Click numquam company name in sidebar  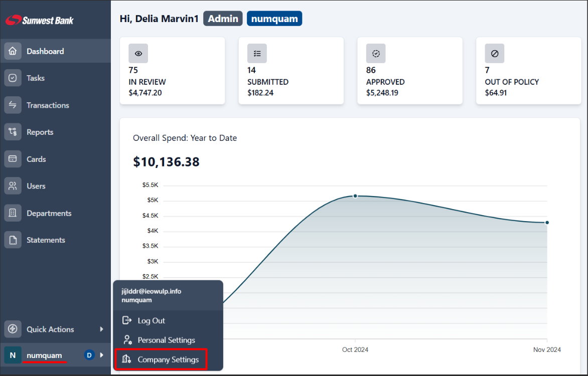coord(44,355)
